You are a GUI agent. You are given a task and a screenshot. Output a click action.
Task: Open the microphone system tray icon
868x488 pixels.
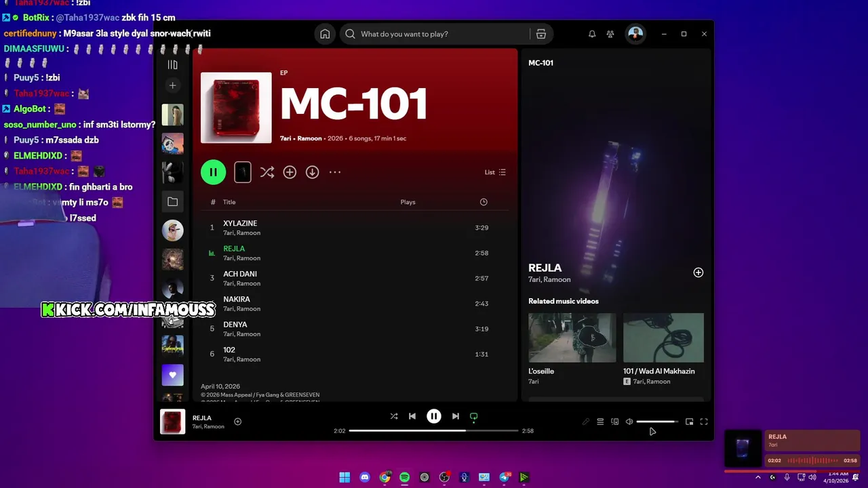tap(787, 477)
